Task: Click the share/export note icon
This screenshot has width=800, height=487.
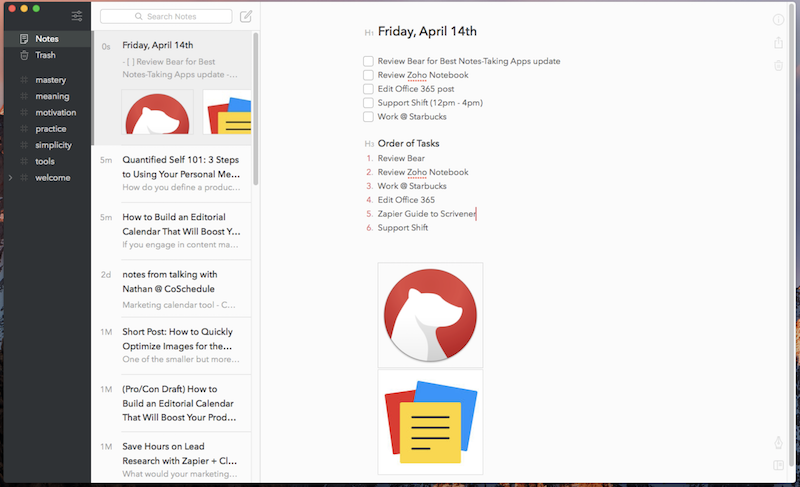Action: pyautogui.click(x=779, y=43)
